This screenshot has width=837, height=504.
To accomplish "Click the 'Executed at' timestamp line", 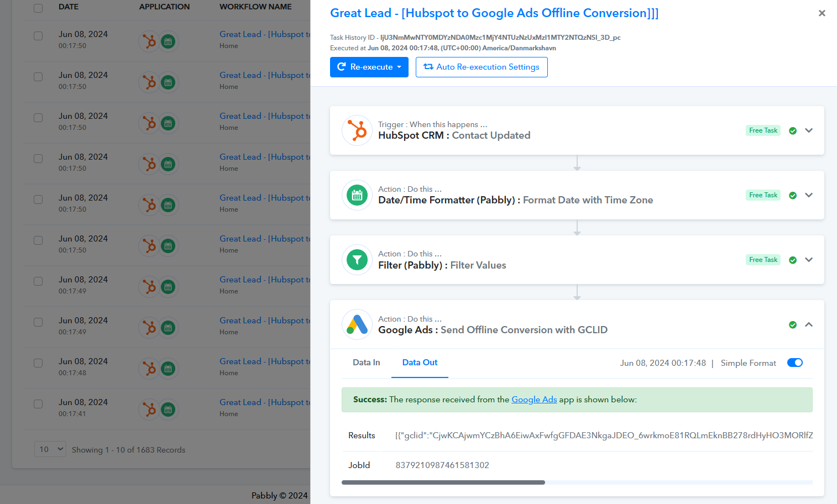I will click(443, 48).
